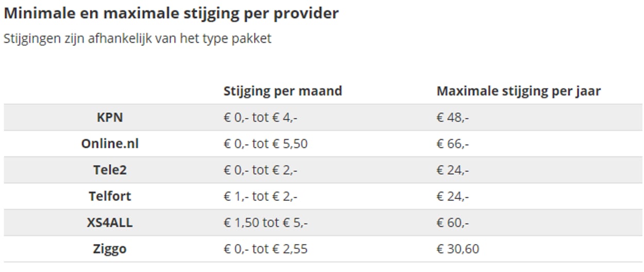Viewport: 644px width, 272px height.
Task: Select Ziggo's yearly value '€ 30,60'
Action: click(x=457, y=249)
